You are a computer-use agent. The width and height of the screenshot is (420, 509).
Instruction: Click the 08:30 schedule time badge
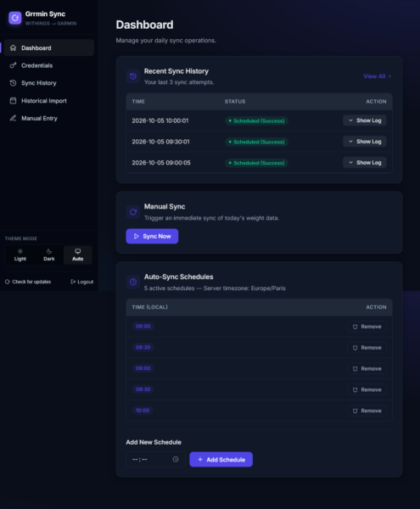click(143, 347)
